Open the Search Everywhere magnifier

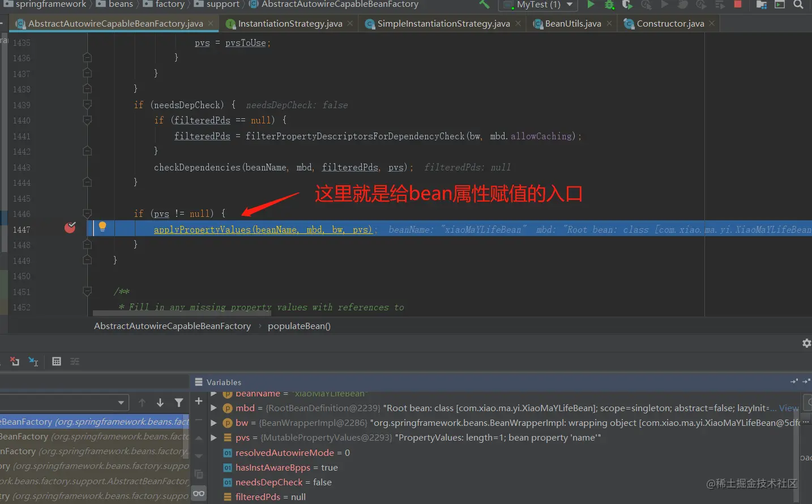coord(798,5)
